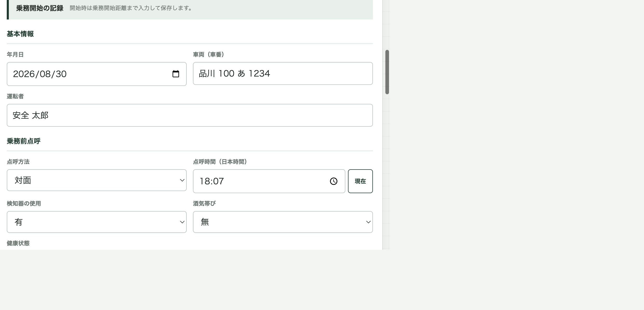
Task: Click the 基本情報 section title
Action: tap(20, 34)
